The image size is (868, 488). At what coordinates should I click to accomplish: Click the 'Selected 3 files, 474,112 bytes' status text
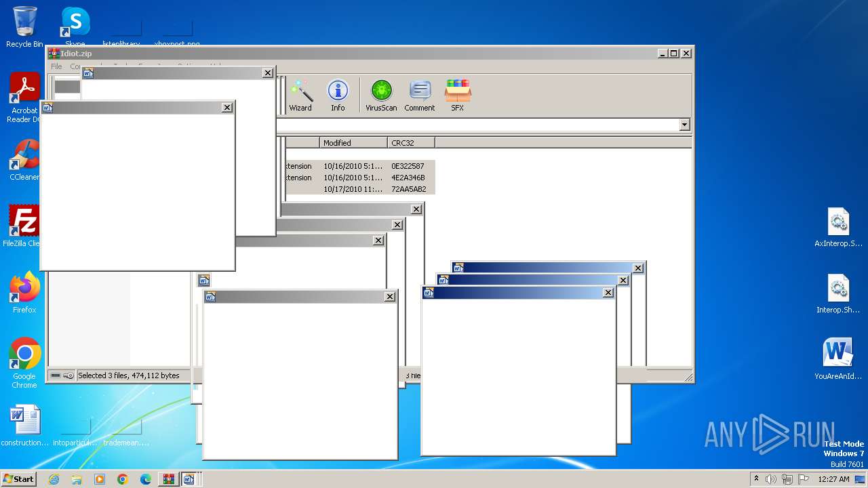point(129,375)
